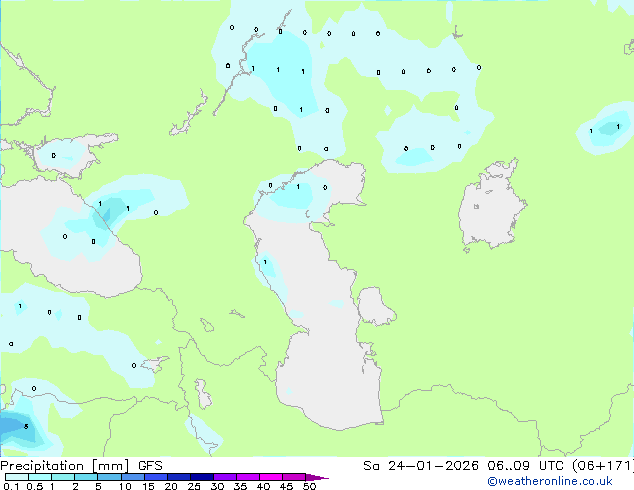Open the weatheronline.co.uk credit link
This screenshot has height=490, width=634.
coord(550,481)
